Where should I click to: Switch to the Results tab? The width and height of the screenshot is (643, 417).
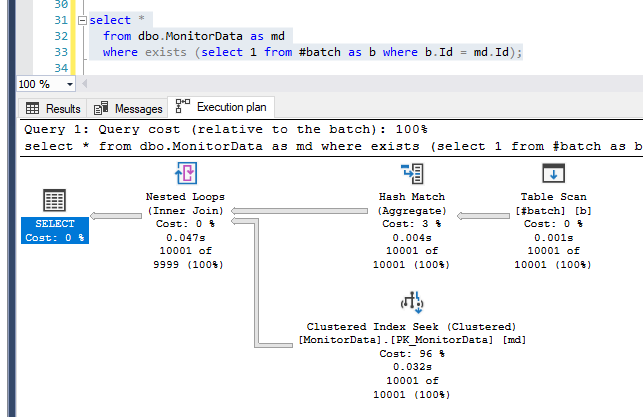point(53,109)
